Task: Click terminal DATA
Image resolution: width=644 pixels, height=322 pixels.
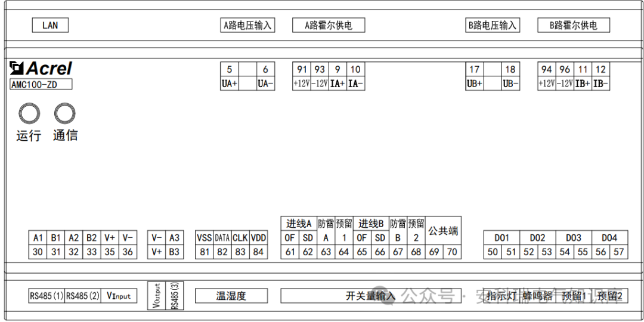Action: [x=222, y=237]
